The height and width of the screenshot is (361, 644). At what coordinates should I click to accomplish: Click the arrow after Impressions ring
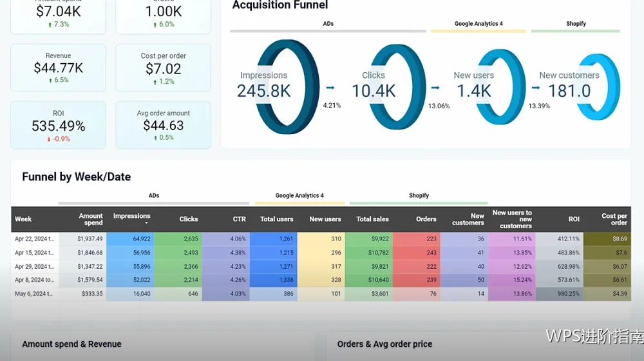(x=330, y=88)
